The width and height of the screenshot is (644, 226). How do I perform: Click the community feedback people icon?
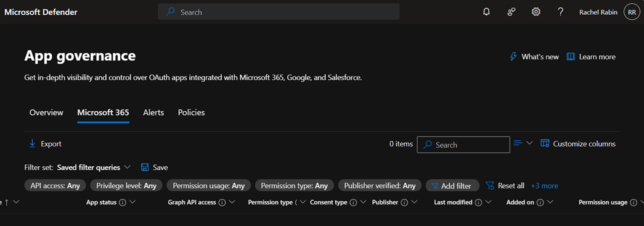512,12
